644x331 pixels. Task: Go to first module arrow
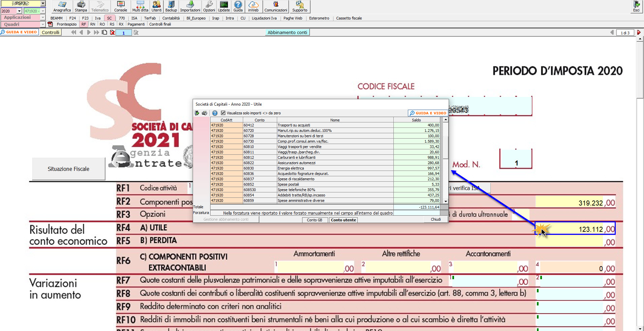73,32
